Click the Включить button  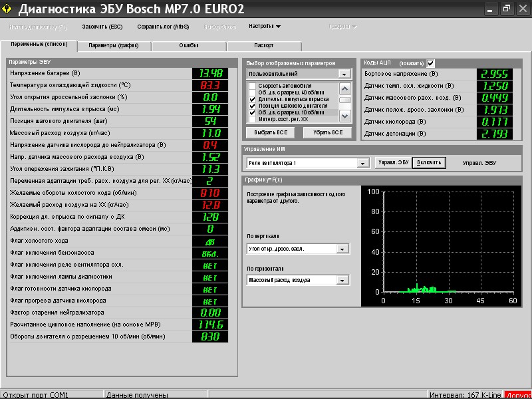tap(429, 162)
